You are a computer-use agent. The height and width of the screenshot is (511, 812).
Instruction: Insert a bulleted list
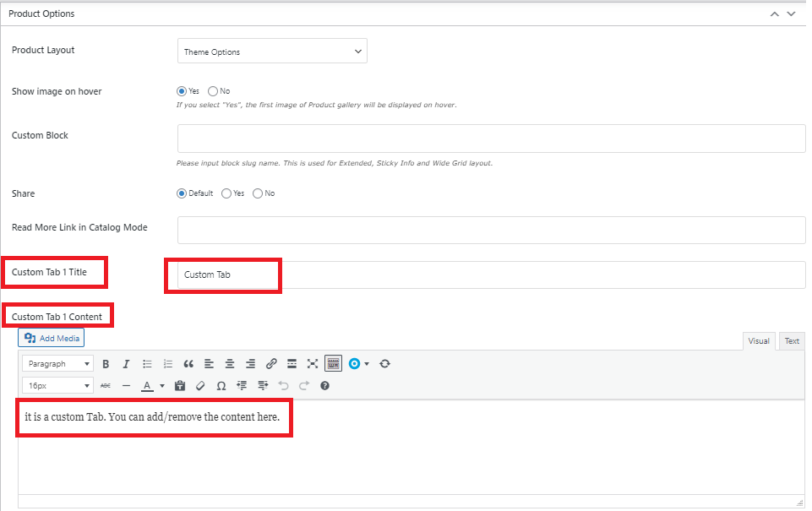pyautogui.click(x=147, y=364)
